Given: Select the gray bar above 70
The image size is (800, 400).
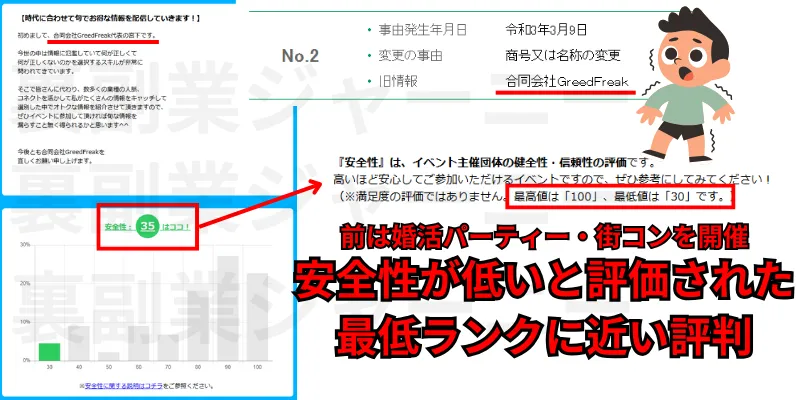Looking at the screenshot, I should coord(168,348).
